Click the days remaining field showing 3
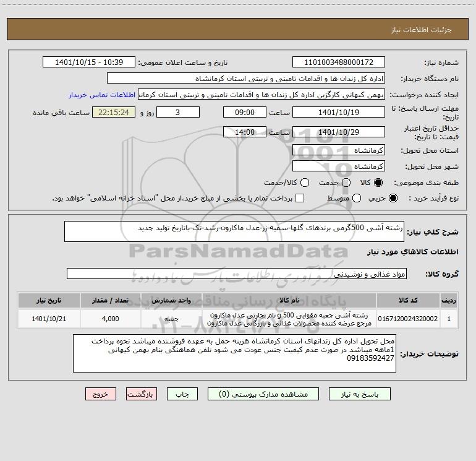This screenshot has height=461, width=476. [x=178, y=112]
